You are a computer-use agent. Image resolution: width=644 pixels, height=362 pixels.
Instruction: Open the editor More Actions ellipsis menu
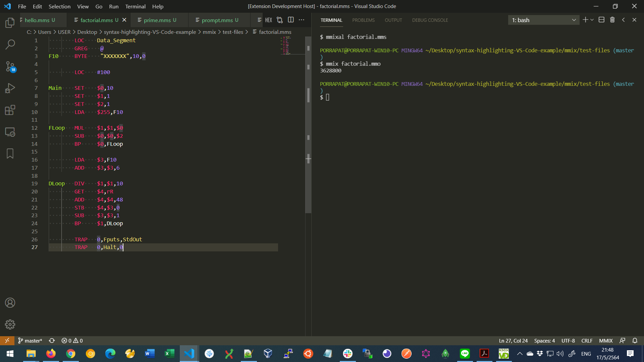click(x=302, y=20)
